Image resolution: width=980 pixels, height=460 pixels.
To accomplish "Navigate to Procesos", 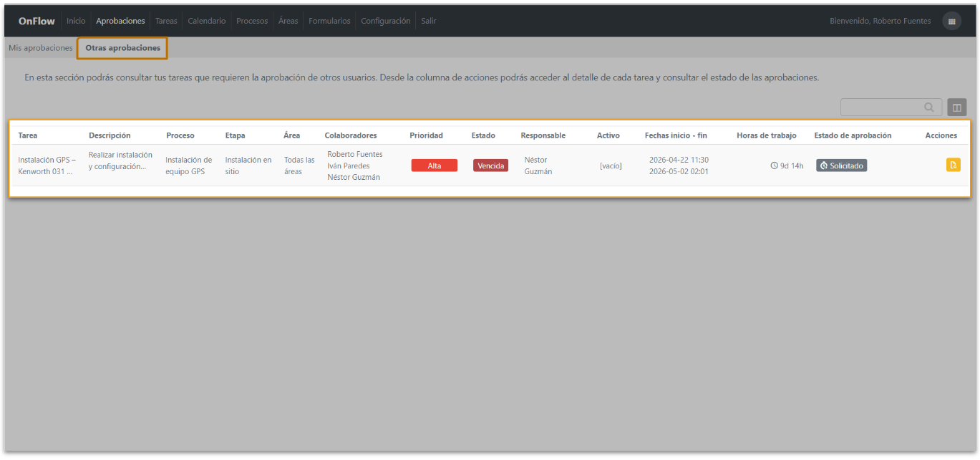I will coord(252,21).
